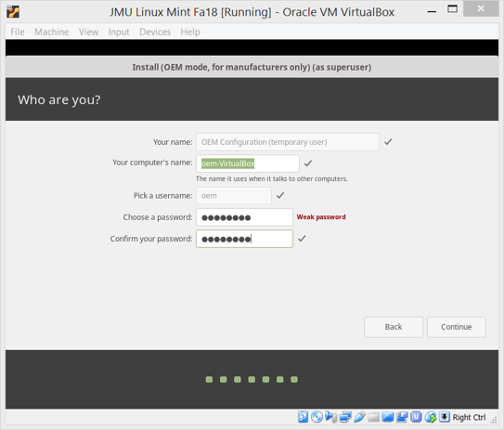Click the Back button
Image resolution: width=504 pixels, height=430 pixels.
(x=394, y=327)
